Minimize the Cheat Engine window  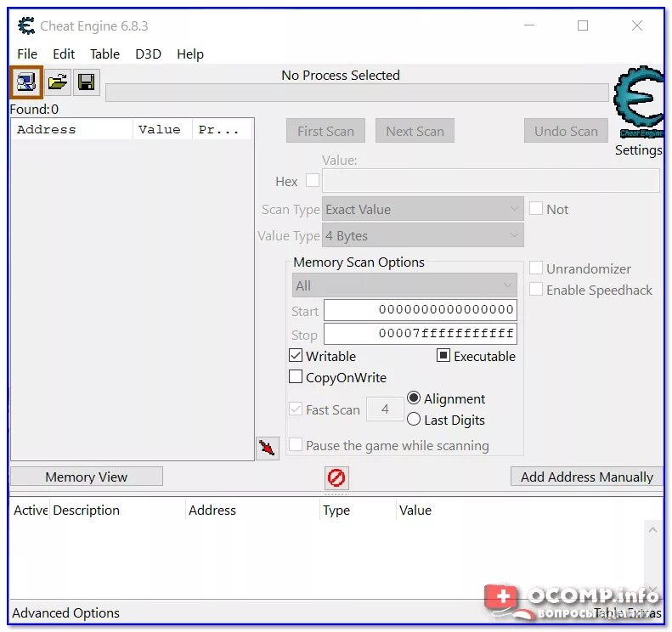coord(529,25)
